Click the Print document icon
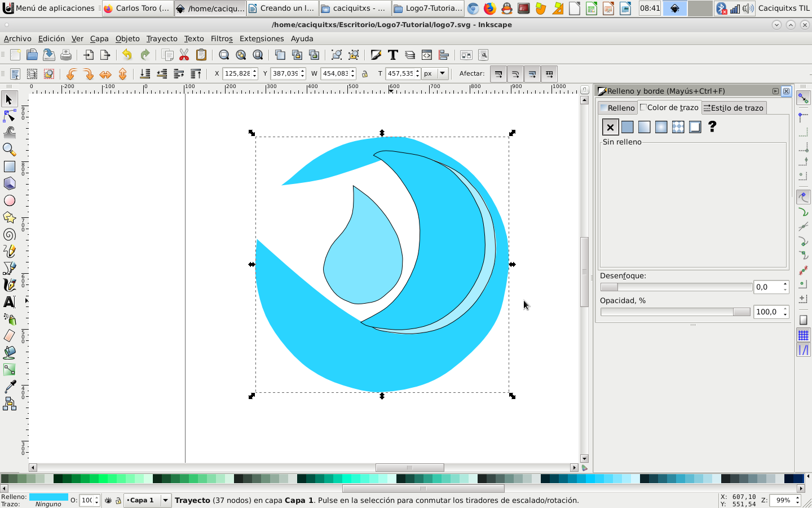Screen dimensions: 812x508 coord(66,55)
